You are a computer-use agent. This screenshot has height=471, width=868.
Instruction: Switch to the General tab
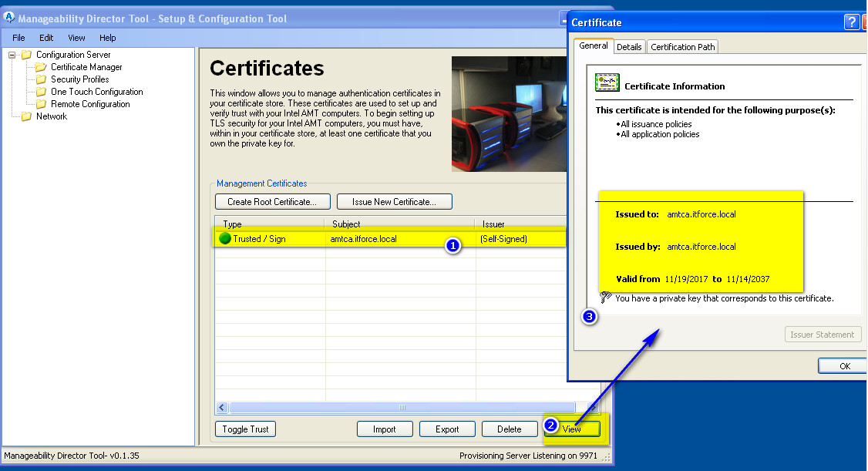(x=594, y=46)
